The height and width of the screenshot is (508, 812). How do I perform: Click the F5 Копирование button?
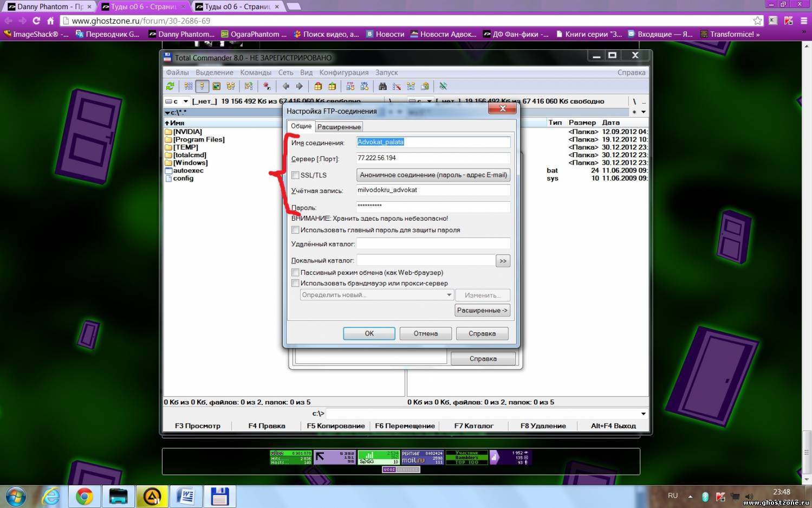336,426
